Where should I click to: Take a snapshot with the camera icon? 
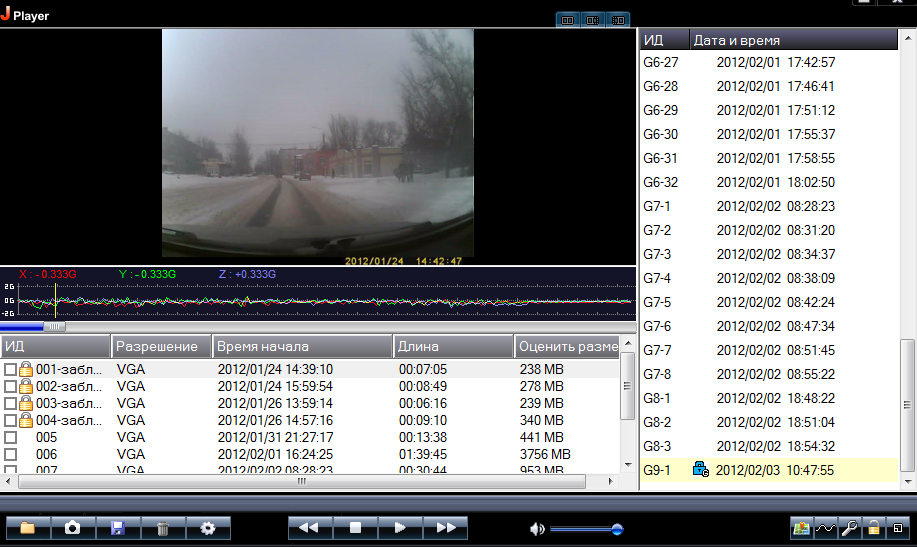click(x=73, y=528)
